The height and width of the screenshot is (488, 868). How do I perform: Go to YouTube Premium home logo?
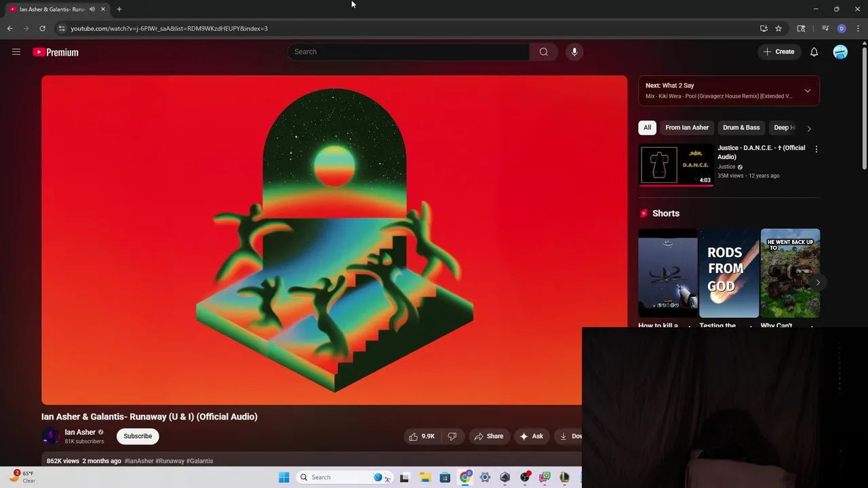(56, 52)
